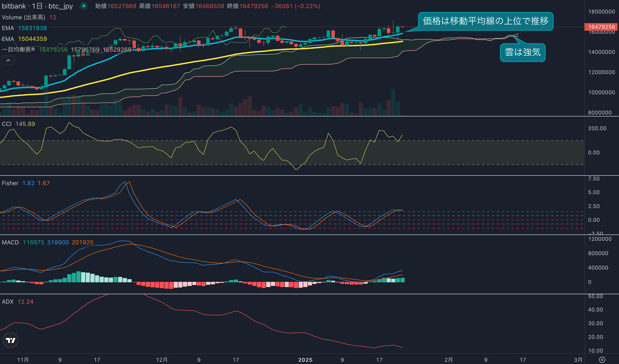The image size is (619, 364).
Task: Select the yellow EMA 15044359 legend
Action: pyautogui.click(x=24, y=39)
